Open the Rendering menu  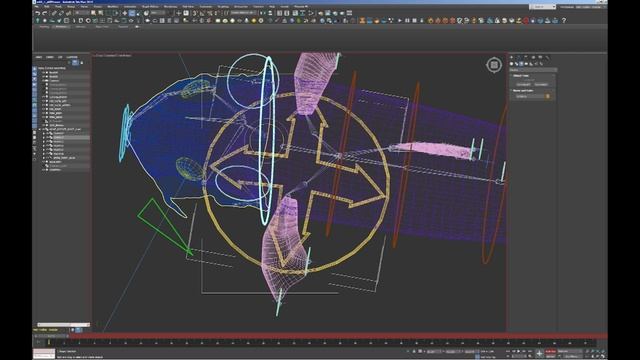click(x=170, y=7)
